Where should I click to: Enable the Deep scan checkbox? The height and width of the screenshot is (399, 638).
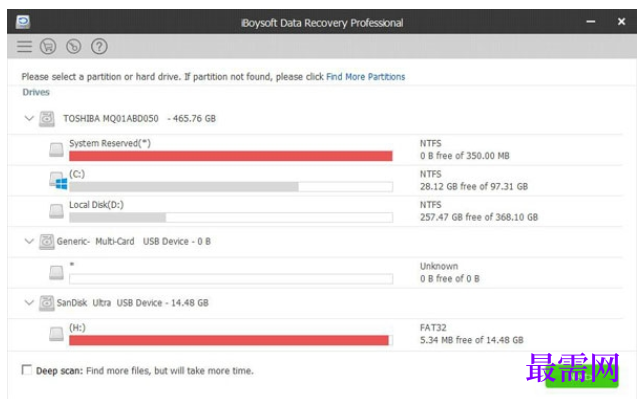click(x=27, y=370)
